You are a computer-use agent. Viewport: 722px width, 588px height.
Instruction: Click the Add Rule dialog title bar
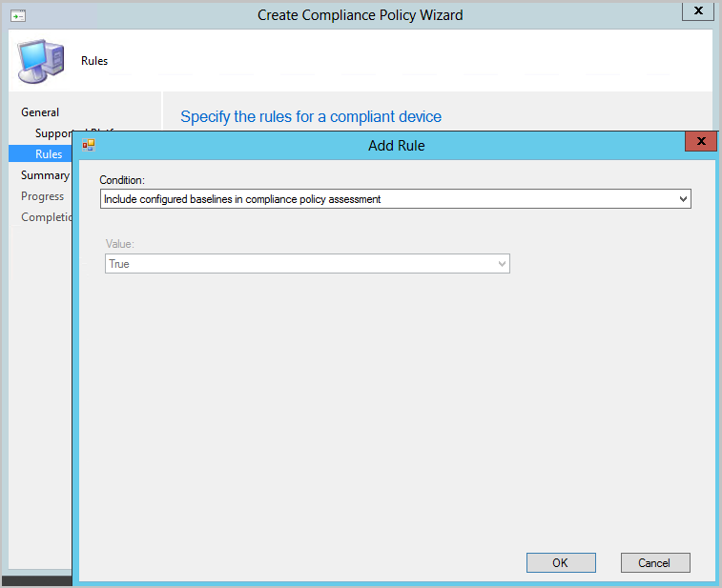[x=396, y=146]
